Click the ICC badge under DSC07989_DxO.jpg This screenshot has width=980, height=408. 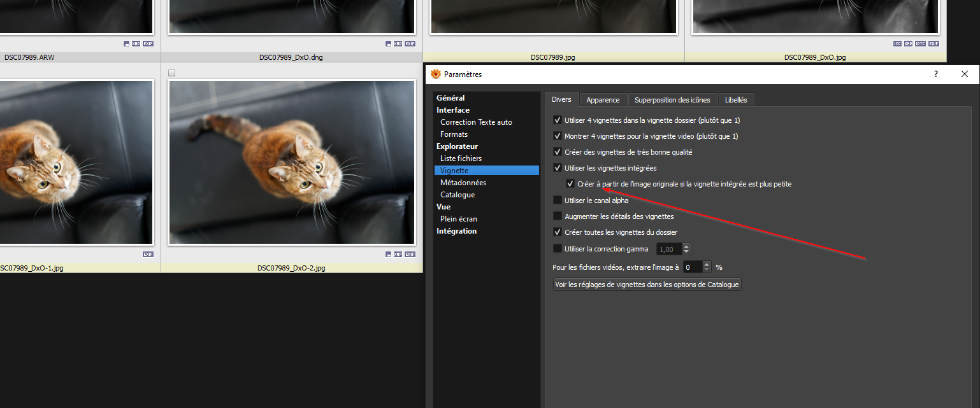[898, 44]
